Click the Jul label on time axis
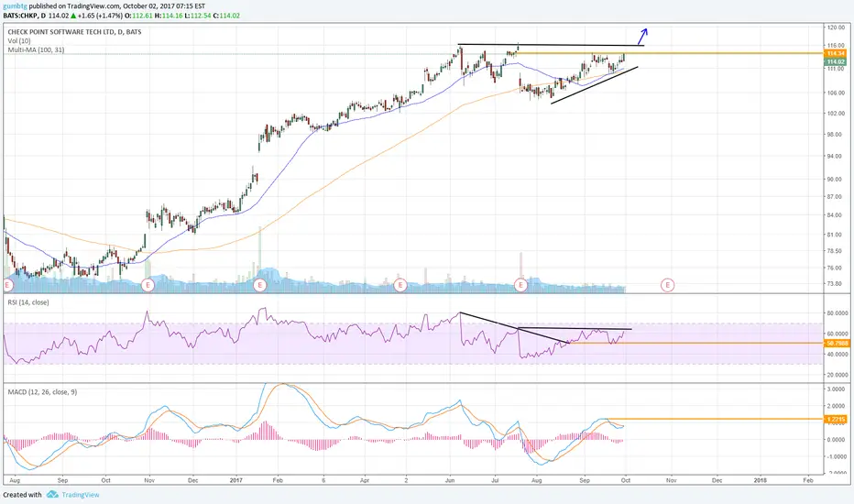Screen dimensions: 854x504 495,480
